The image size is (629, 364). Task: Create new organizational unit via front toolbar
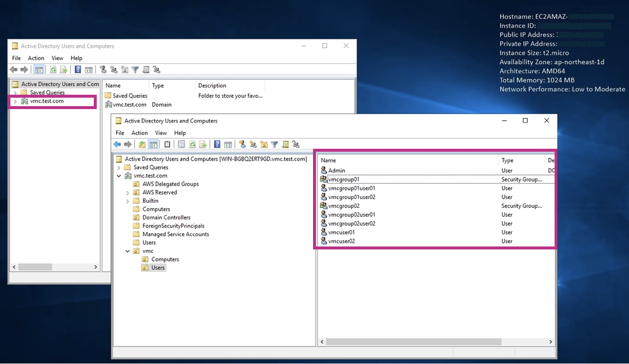pos(264,144)
